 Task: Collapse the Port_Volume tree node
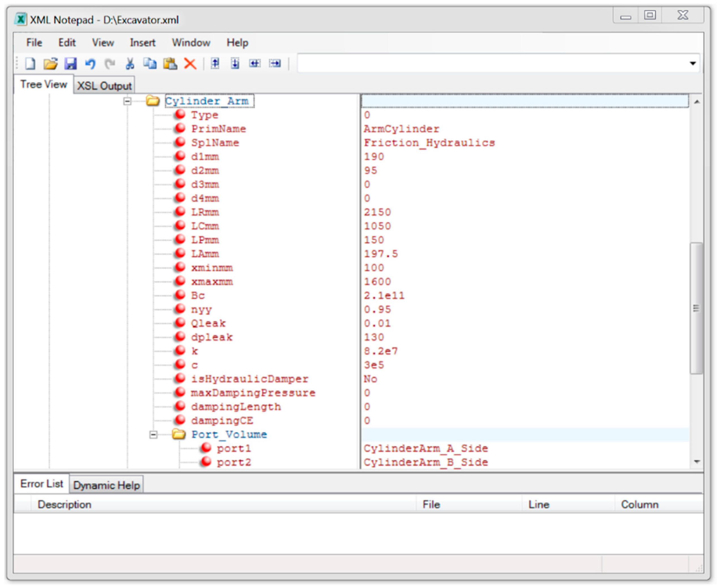tap(153, 434)
